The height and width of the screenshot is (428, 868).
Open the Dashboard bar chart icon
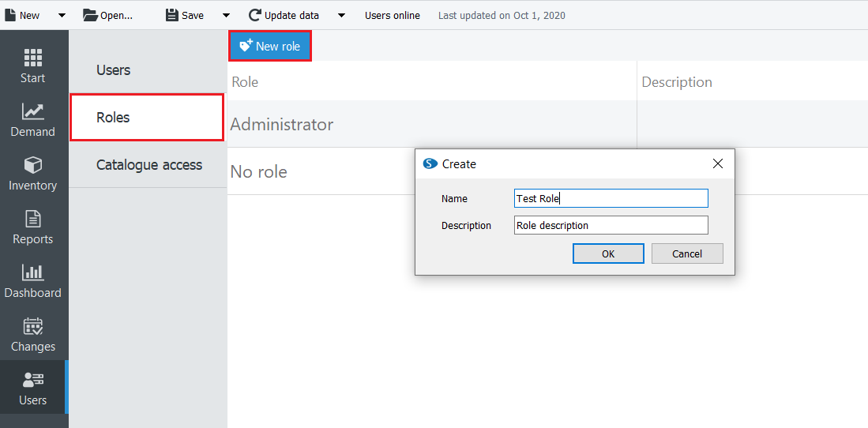(x=32, y=272)
